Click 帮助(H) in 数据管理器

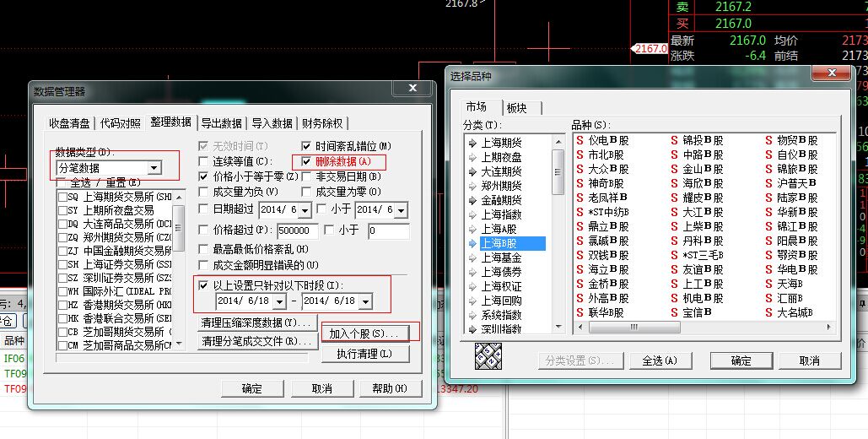click(390, 388)
